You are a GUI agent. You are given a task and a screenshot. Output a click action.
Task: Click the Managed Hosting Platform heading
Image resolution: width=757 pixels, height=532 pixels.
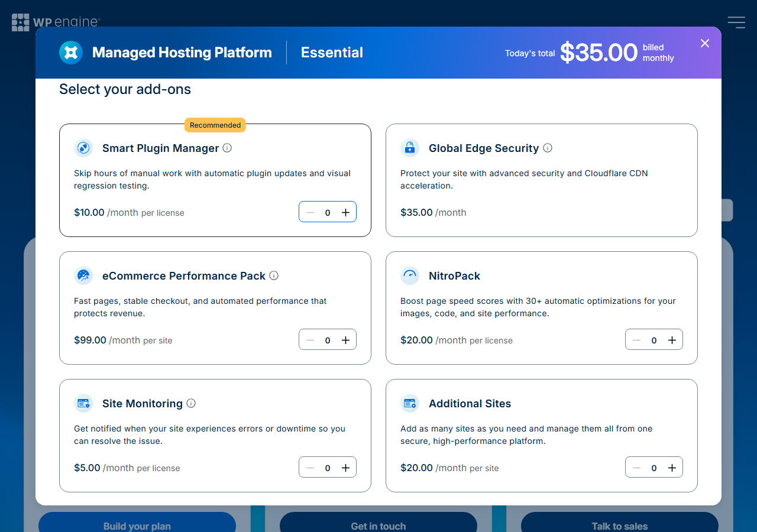tap(182, 53)
